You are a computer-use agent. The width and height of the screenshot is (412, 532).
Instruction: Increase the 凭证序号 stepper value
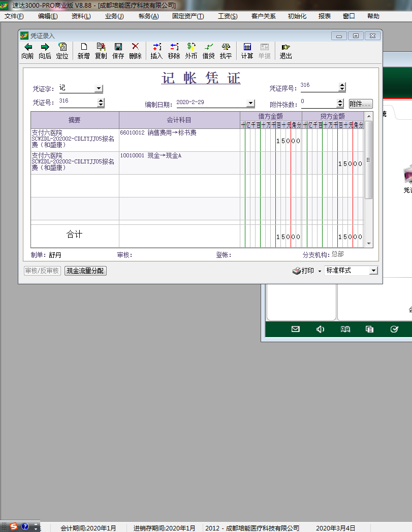342,85
